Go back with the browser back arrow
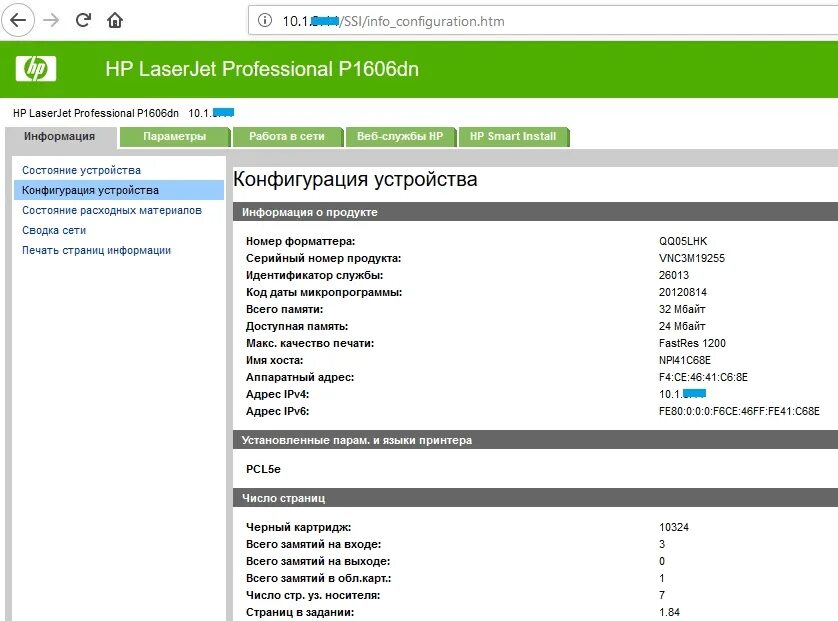 18,20
